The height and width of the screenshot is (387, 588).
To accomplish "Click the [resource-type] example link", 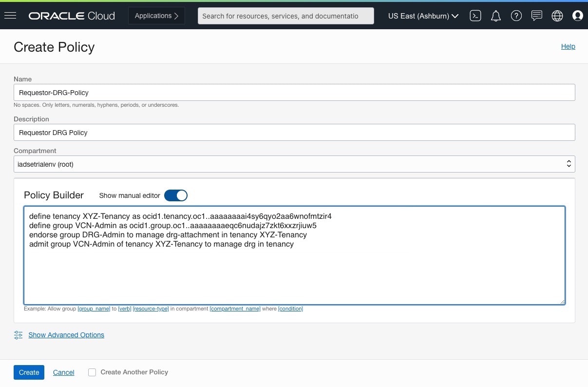I will (151, 309).
